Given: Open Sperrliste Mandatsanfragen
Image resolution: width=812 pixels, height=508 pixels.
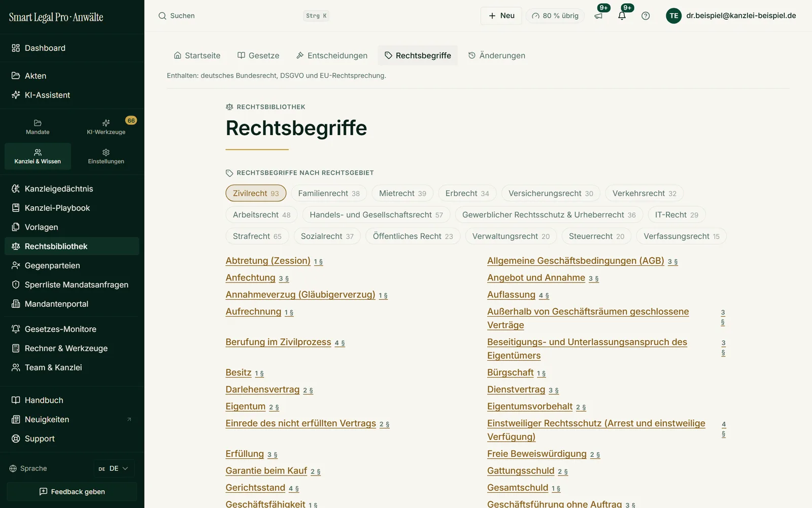Looking at the screenshot, I should (72, 284).
